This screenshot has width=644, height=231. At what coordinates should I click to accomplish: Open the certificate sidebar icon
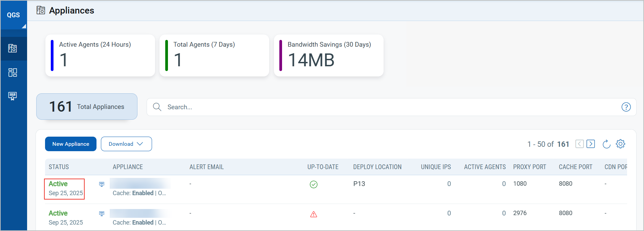click(13, 96)
